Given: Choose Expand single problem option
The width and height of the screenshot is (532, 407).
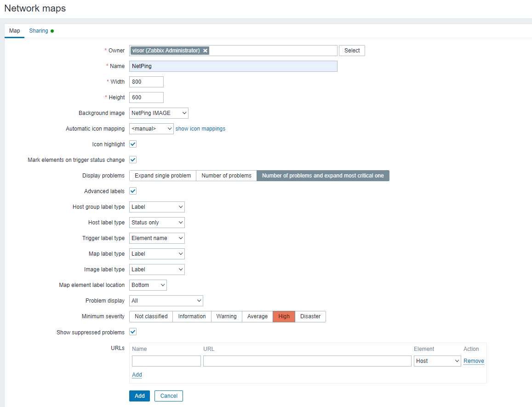Looking at the screenshot, I should 163,176.
